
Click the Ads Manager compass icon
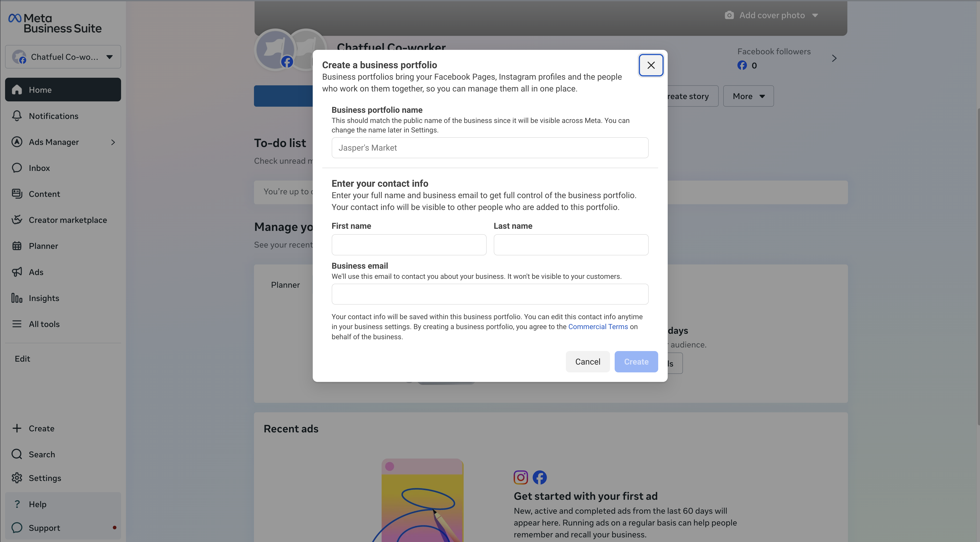17,142
